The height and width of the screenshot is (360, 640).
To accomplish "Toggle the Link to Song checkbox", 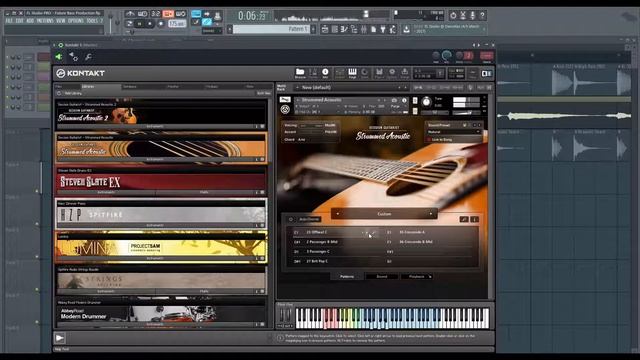I will click(429, 140).
